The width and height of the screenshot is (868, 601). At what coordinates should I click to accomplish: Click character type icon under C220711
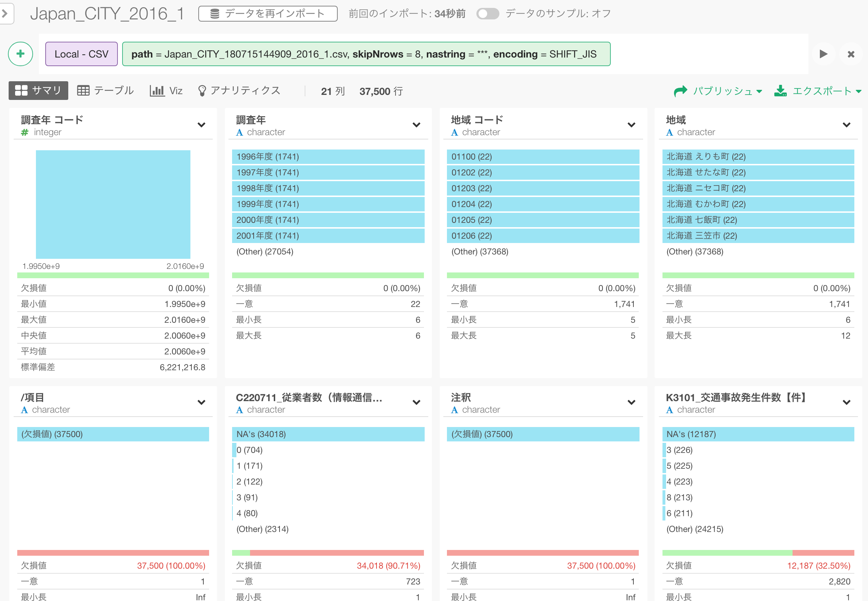click(x=239, y=410)
